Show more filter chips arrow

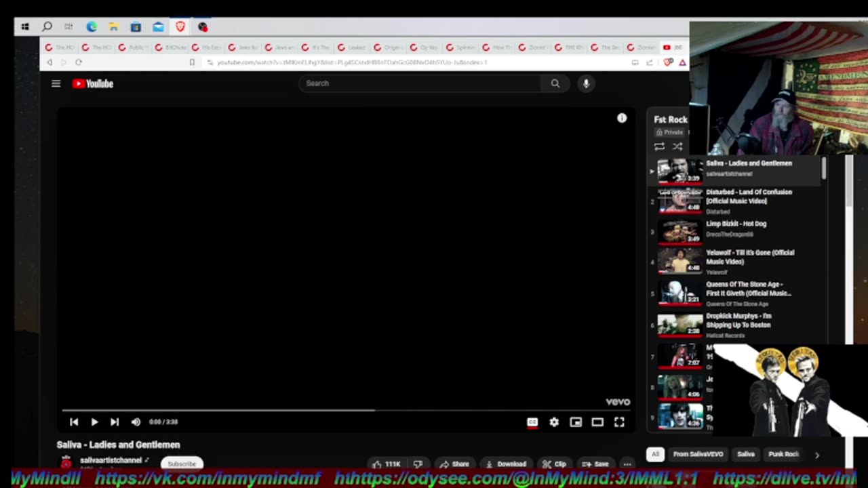tap(817, 455)
